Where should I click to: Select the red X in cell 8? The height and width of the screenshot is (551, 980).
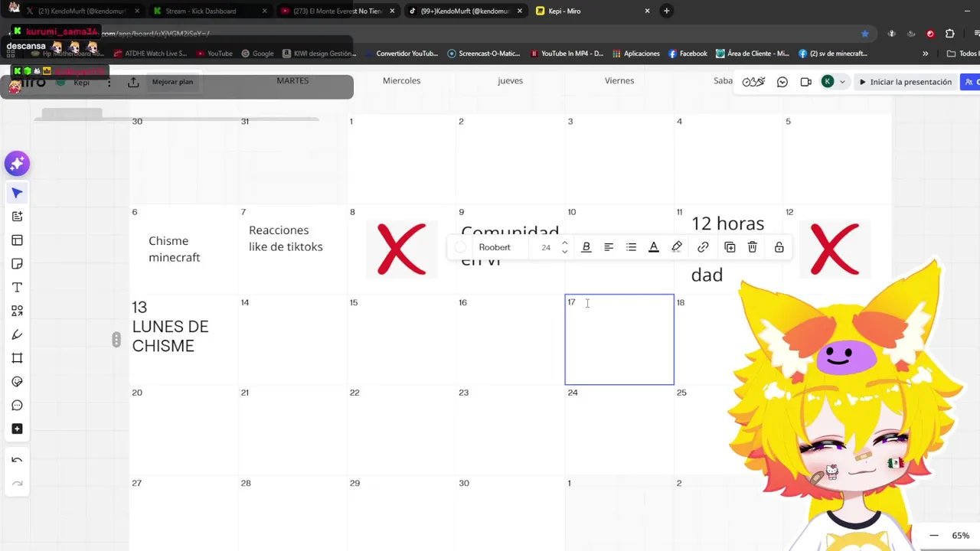point(401,249)
